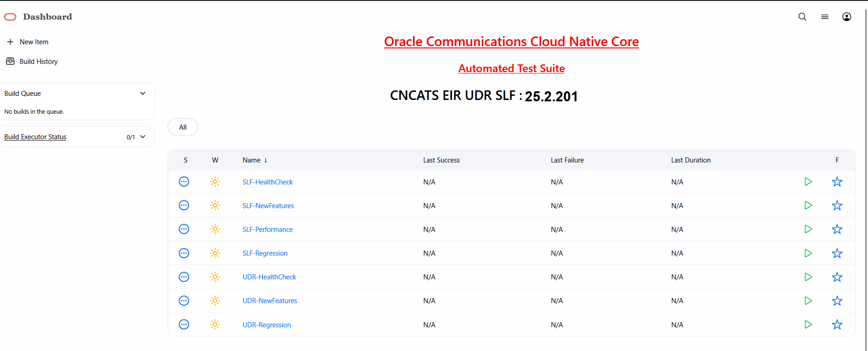The image size is (868, 351).
Task: Open the UDR-NewFeatures job link
Action: (x=270, y=301)
